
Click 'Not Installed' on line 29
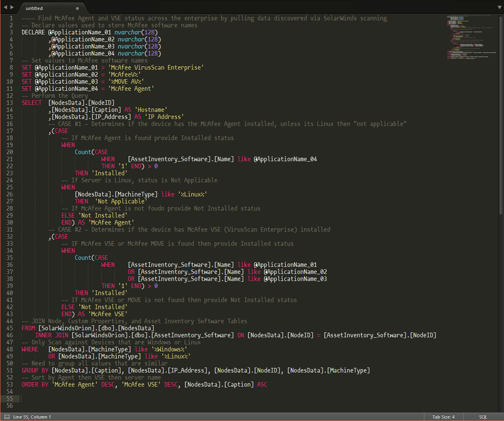click(103, 215)
